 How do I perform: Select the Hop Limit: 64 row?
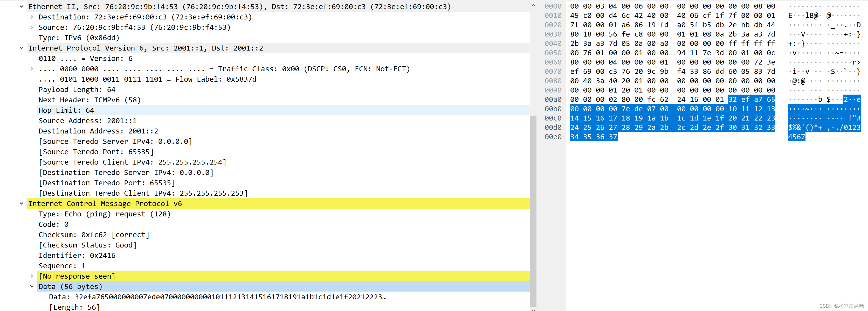66,110
